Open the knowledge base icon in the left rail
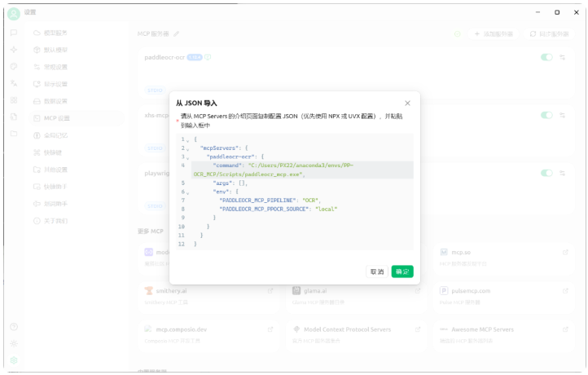This screenshot has height=375, width=588. tap(14, 117)
